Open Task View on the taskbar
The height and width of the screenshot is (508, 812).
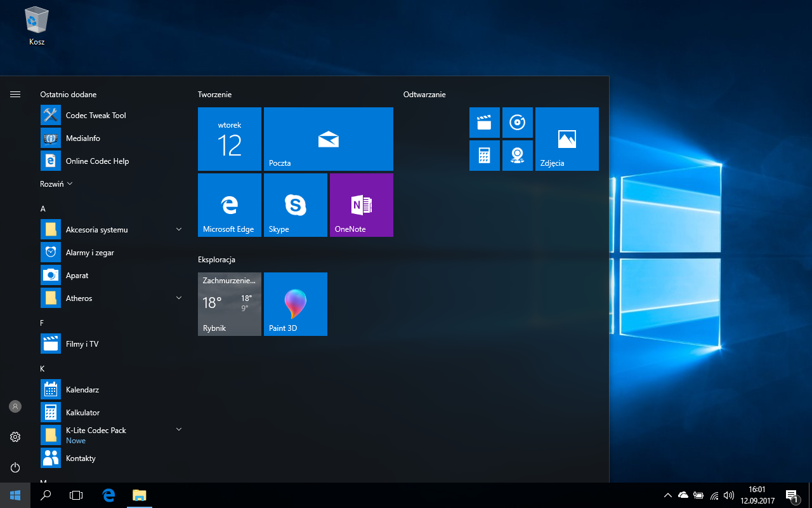[x=76, y=495]
